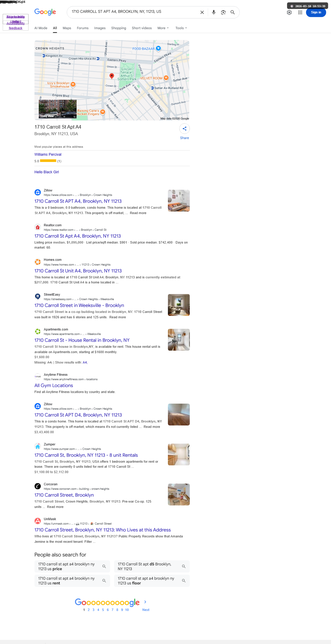Expand Read more on Zillow A4 result

pyautogui.click(x=138, y=213)
